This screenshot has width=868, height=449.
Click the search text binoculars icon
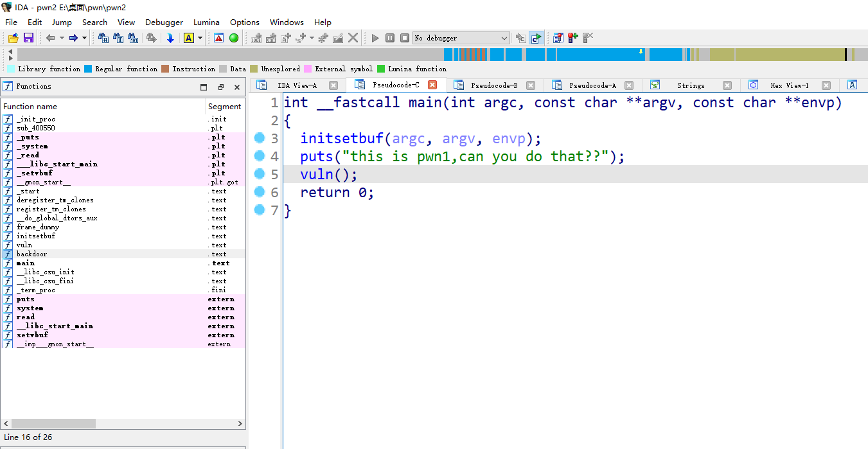pyautogui.click(x=118, y=38)
